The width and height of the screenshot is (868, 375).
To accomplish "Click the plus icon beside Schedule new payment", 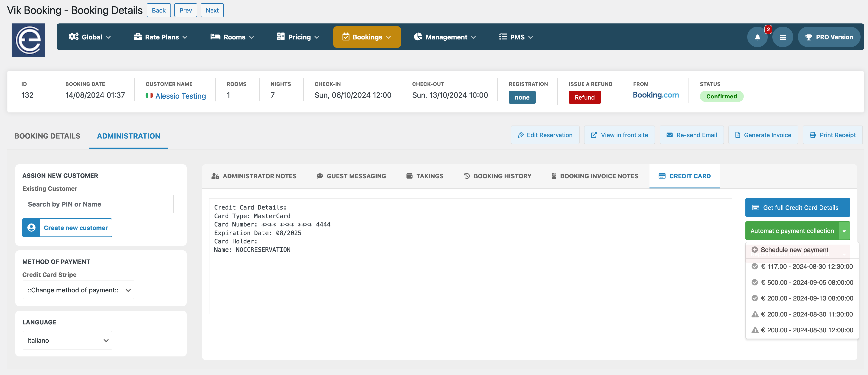I will point(755,250).
